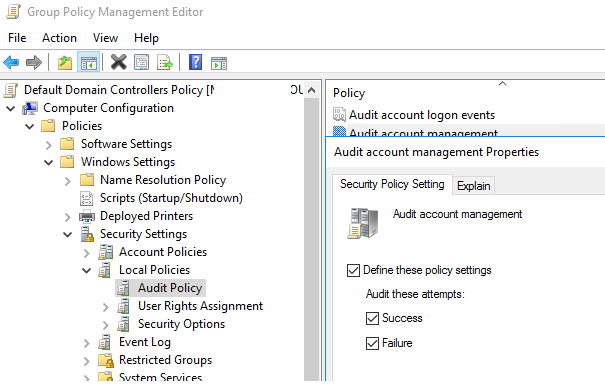
Task: Click the Restricted Groups folder icon
Action: pyautogui.click(x=106, y=360)
